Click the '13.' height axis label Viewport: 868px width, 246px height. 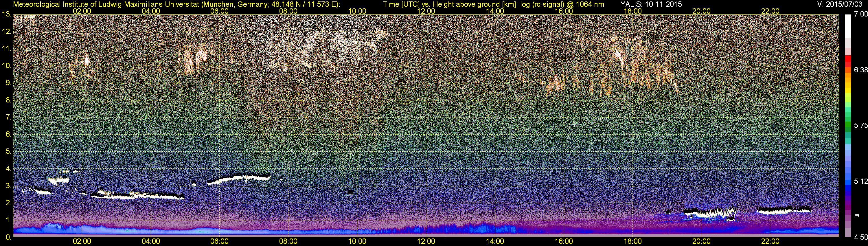pyautogui.click(x=7, y=14)
